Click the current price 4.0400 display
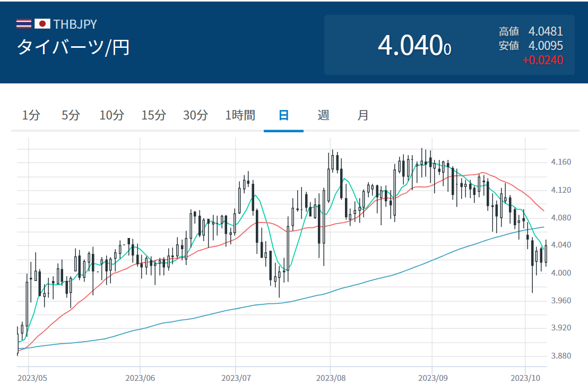The height and width of the screenshot is (383, 588). [x=414, y=46]
